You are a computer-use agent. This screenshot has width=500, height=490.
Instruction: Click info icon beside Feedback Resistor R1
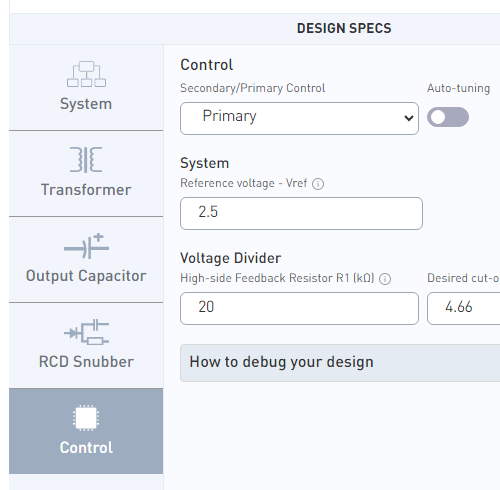tap(385, 279)
